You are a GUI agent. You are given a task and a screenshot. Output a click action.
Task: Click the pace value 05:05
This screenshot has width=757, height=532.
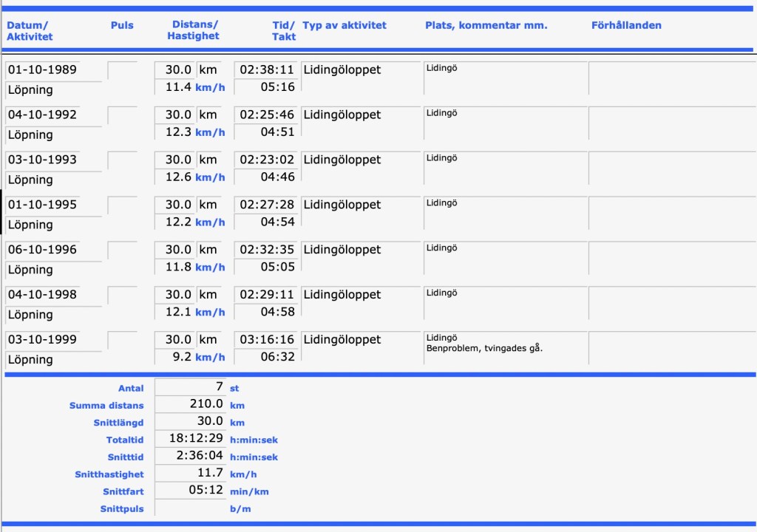tap(277, 267)
